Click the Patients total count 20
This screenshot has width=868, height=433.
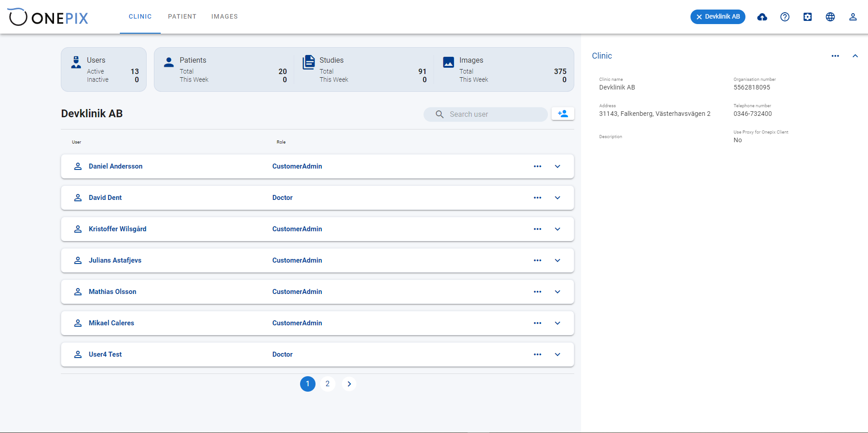click(283, 71)
